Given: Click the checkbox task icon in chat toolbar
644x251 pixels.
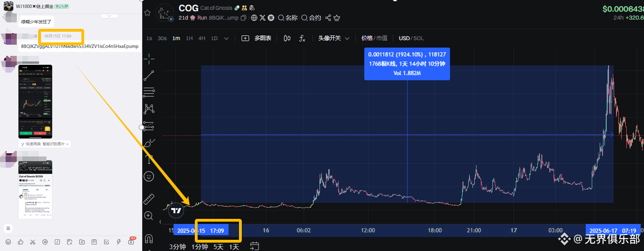Looking at the screenshot, I should pyautogui.click(x=106, y=242).
